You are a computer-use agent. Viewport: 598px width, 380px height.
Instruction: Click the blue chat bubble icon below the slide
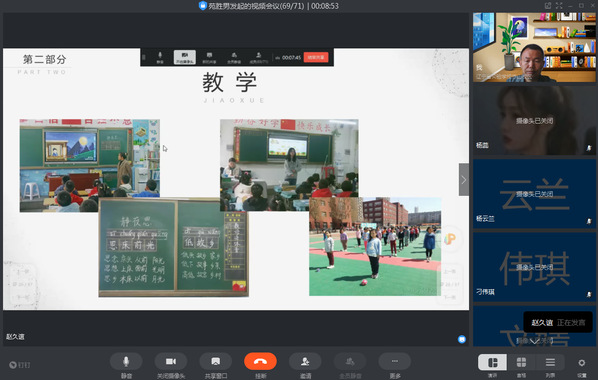click(x=461, y=339)
